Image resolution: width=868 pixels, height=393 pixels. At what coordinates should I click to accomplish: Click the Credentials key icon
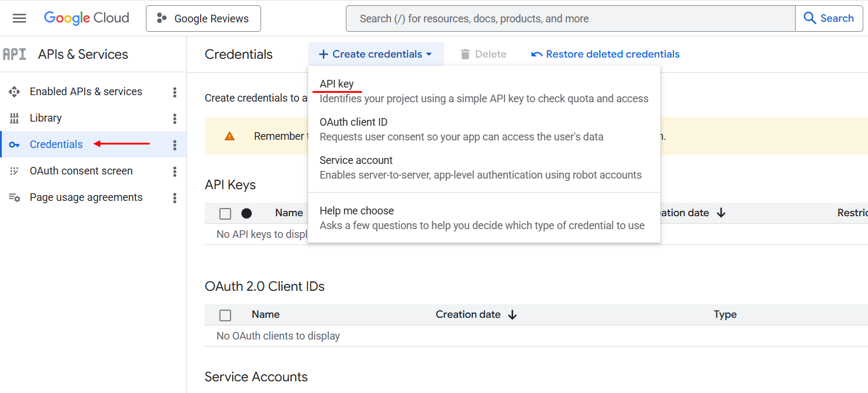click(x=14, y=145)
